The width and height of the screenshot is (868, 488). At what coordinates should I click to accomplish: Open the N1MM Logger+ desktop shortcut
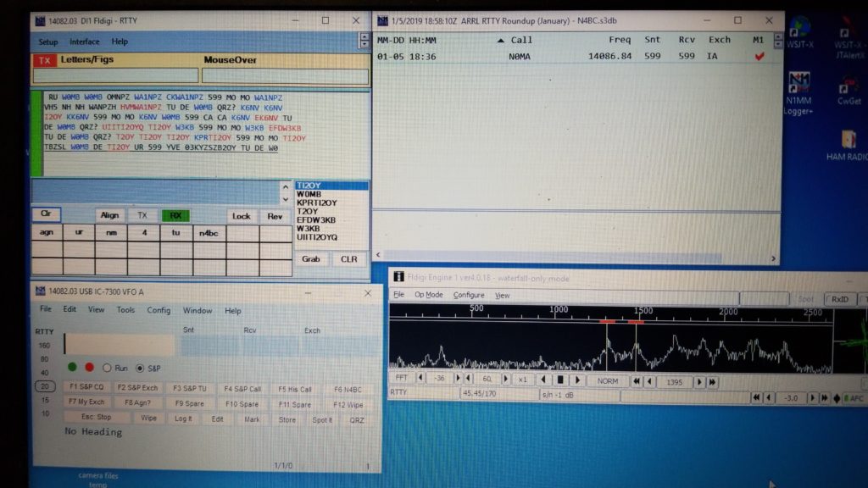(x=798, y=93)
